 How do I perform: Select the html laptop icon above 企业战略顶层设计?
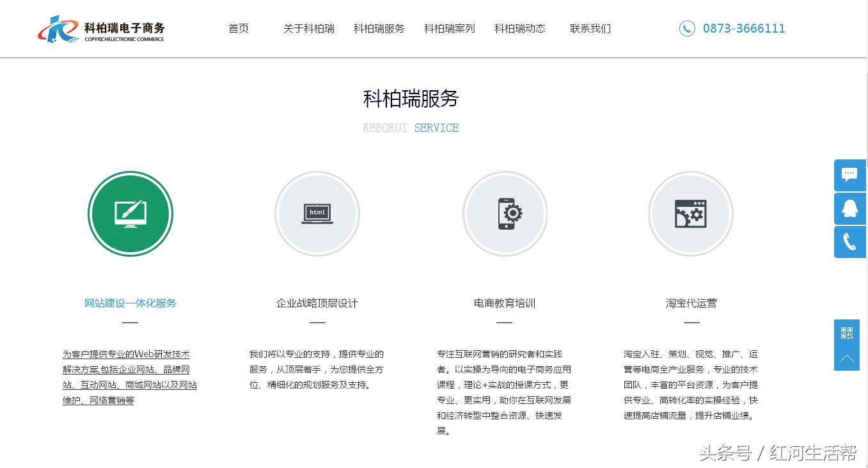tap(317, 213)
